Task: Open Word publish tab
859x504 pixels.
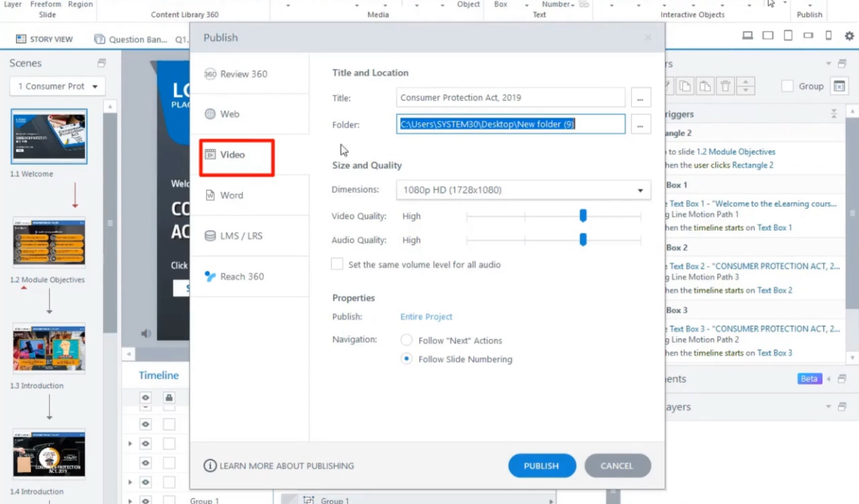Action: coord(249,195)
